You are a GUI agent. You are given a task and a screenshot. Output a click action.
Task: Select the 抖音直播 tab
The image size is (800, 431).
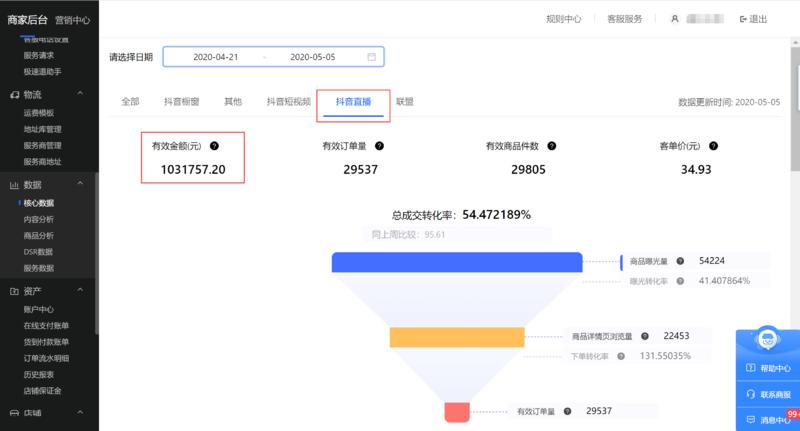pos(353,102)
